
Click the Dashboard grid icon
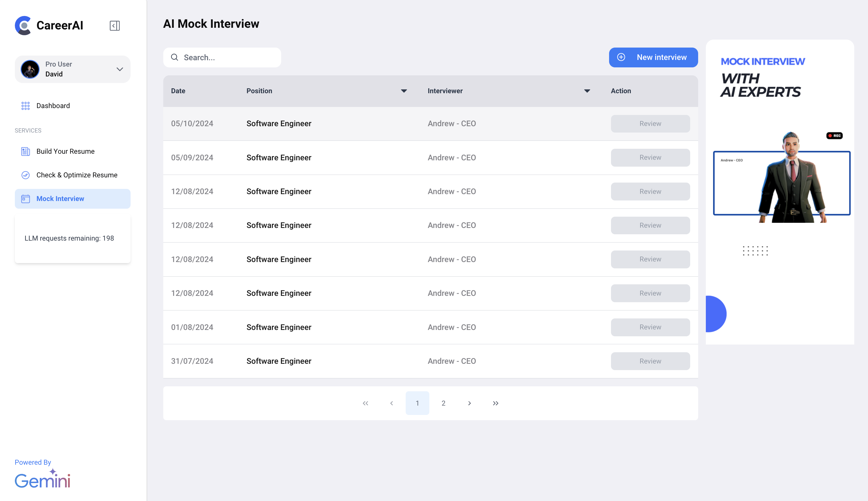[x=26, y=106]
